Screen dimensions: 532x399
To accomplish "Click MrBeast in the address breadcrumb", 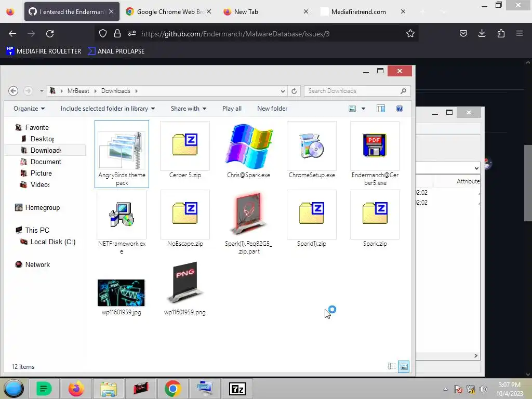I will point(78,91).
